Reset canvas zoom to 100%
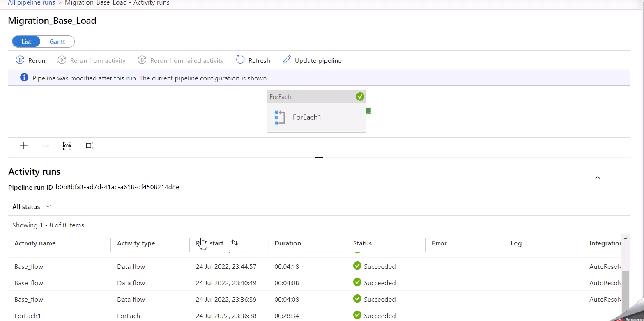Image resolution: width=644 pixels, height=321 pixels. (x=67, y=145)
